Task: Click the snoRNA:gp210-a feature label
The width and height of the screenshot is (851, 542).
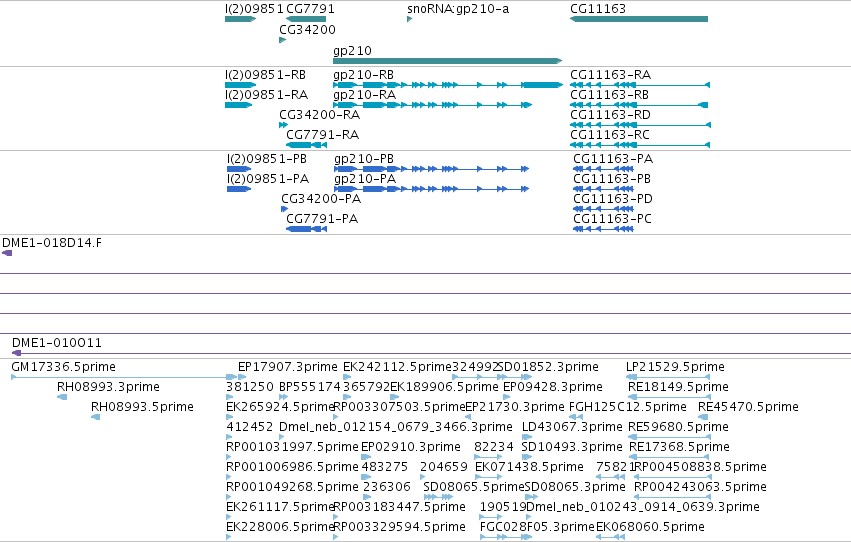Action: click(458, 9)
